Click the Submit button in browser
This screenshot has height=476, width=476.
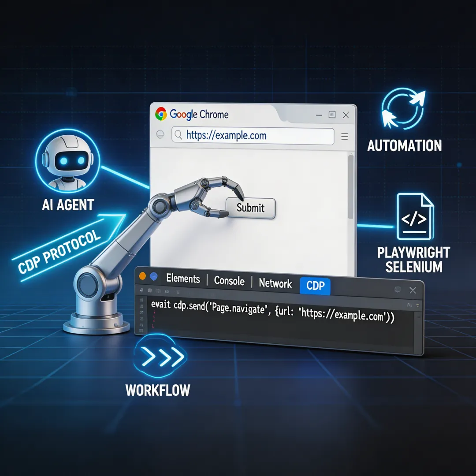(x=250, y=208)
